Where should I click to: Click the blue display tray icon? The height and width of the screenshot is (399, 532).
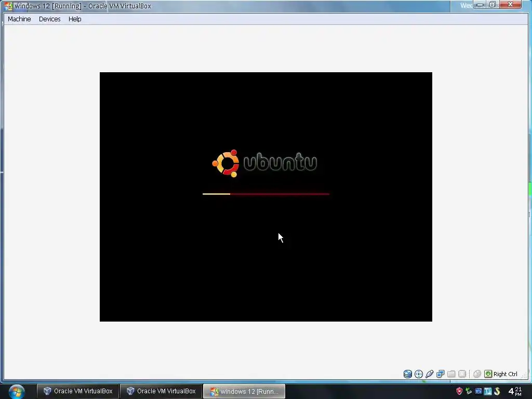point(478,391)
